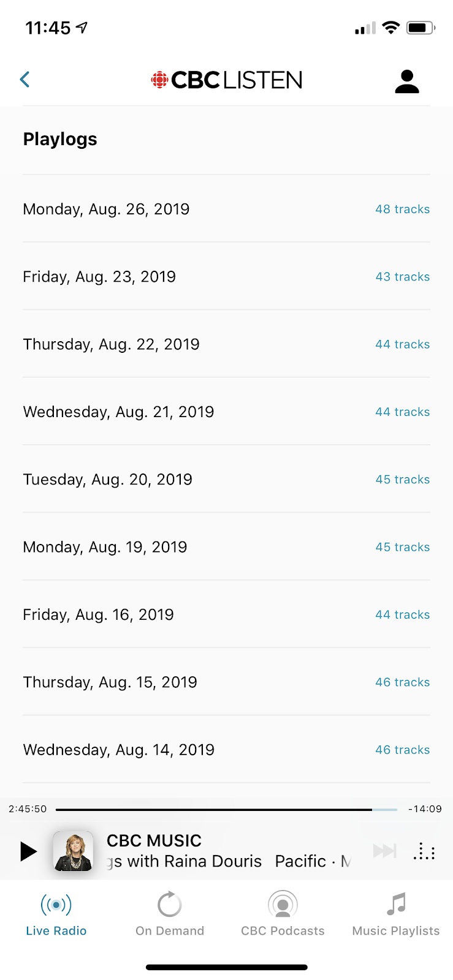This screenshot has width=453, height=980.
Task: Open the 48 tracks link for Aug. 26
Action: click(x=402, y=209)
